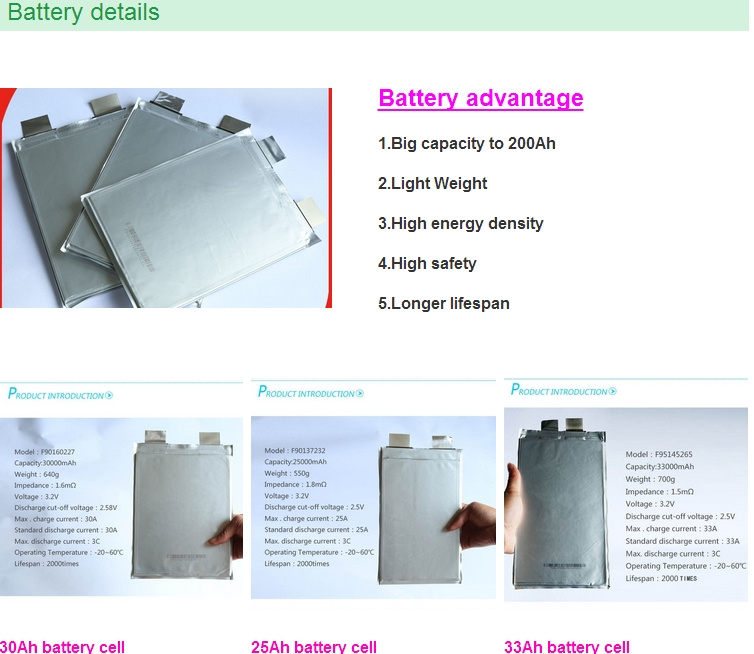Screen dimensions: 754x654
Task: Click the arrow icon beside the middle Product Introduction
Action: pos(360,393)
